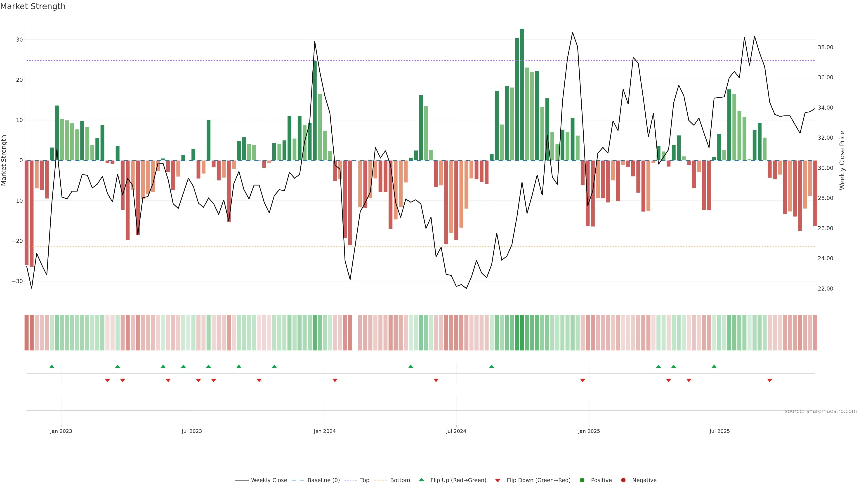Click the 38.00 price axis tick
Image resolution: width=868 pixels, height=488 pixels.
click(x=825, y=47)
